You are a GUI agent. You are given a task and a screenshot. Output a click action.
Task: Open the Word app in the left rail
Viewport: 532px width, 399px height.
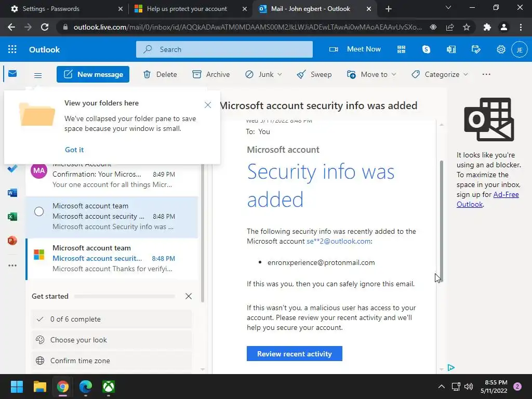coord(12,193)
